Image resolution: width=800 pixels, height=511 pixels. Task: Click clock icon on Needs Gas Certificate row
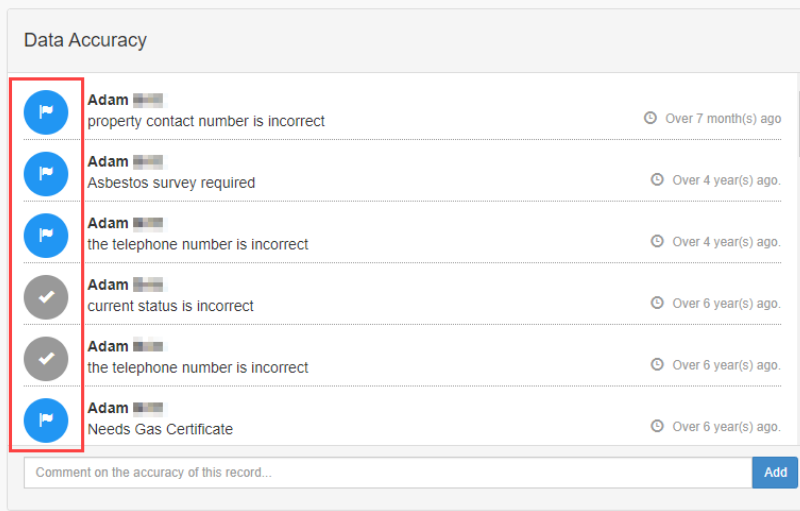[658, 426]
